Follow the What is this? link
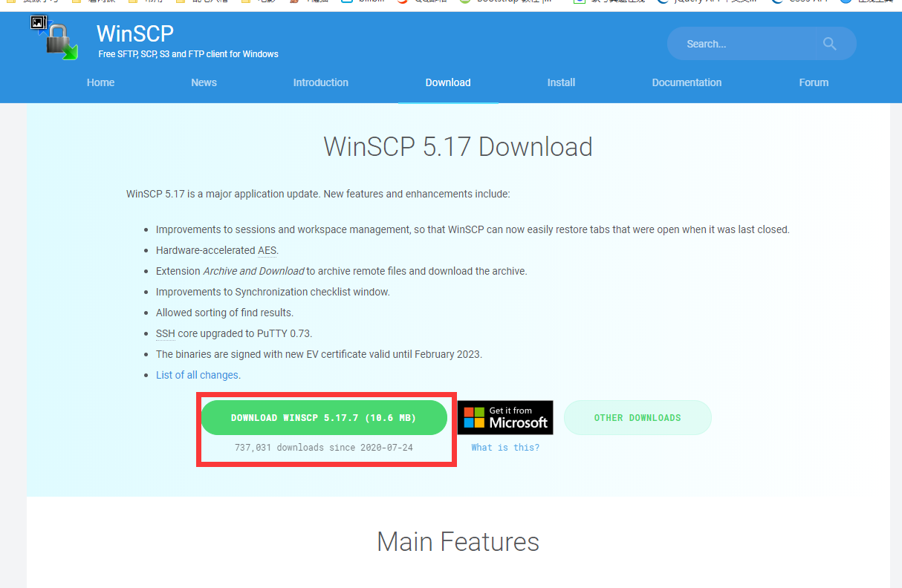Screen dimensions: 902x588 (505, 448)
